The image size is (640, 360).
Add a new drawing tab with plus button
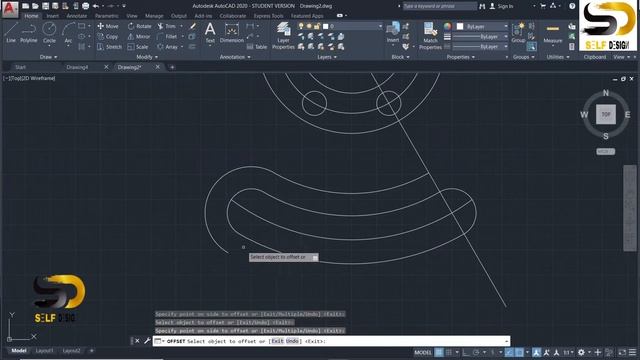(172, 67)
